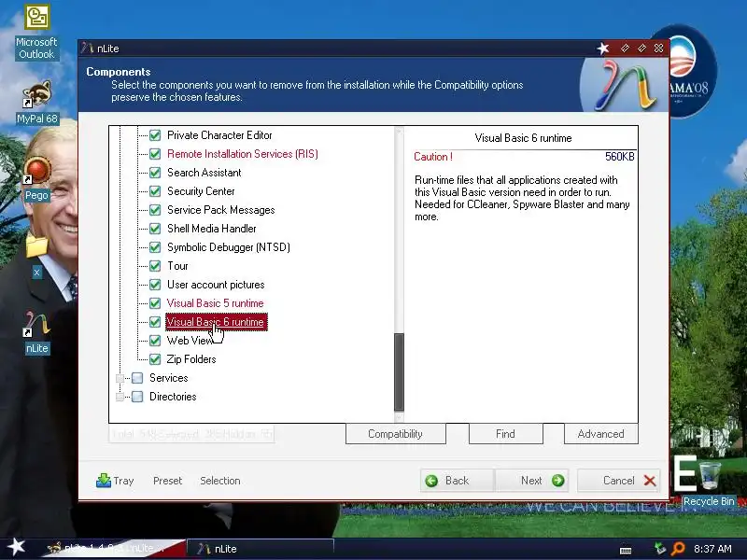The height and width of the screenshot is (560, 747).
Task: Uncheck Shell Media Handler
Action: 155,229
